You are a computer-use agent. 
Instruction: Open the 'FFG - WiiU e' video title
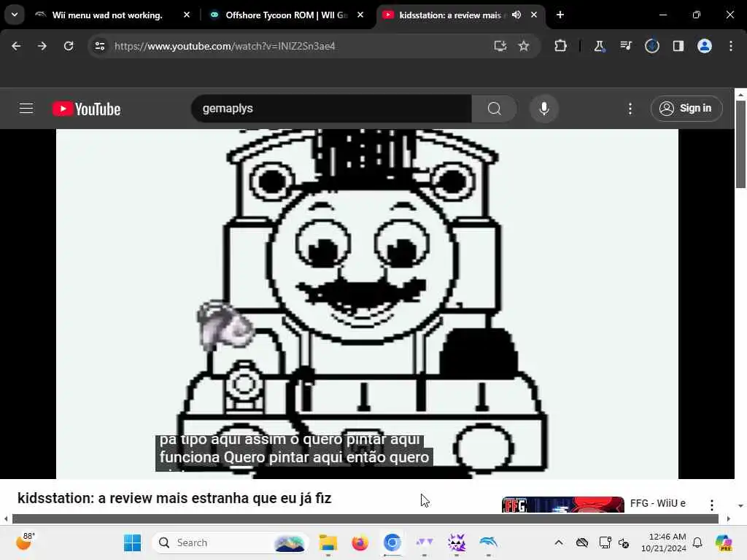pyautogui.click(x=657, y=503)
